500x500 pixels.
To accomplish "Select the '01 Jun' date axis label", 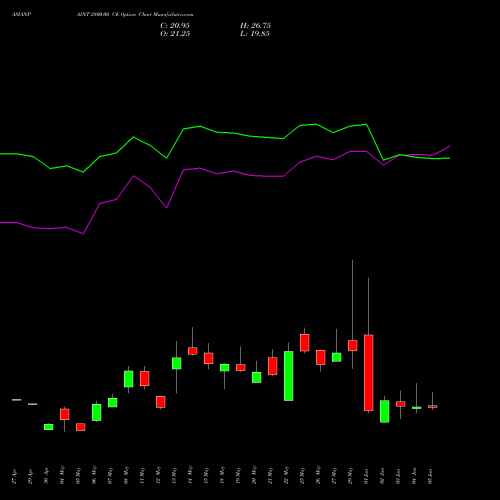I will (x=366, y=476).
